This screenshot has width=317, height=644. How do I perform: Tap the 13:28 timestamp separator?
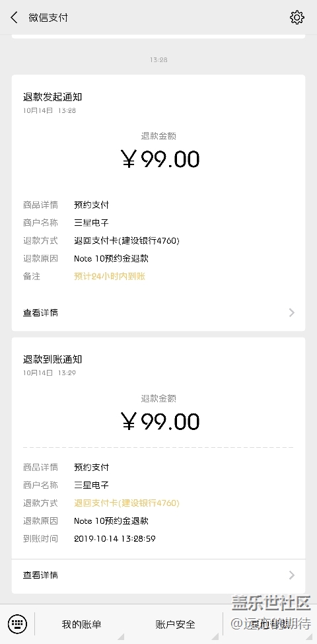point(158,59)
